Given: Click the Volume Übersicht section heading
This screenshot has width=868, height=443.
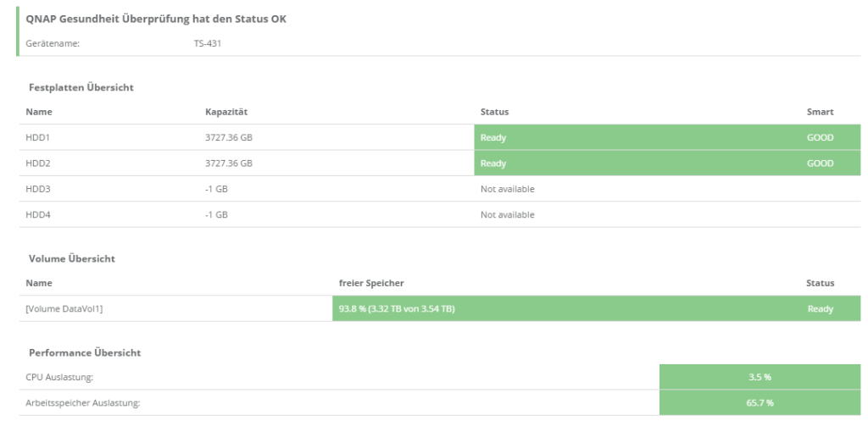Looking at the screenshot, I should 72,258.
